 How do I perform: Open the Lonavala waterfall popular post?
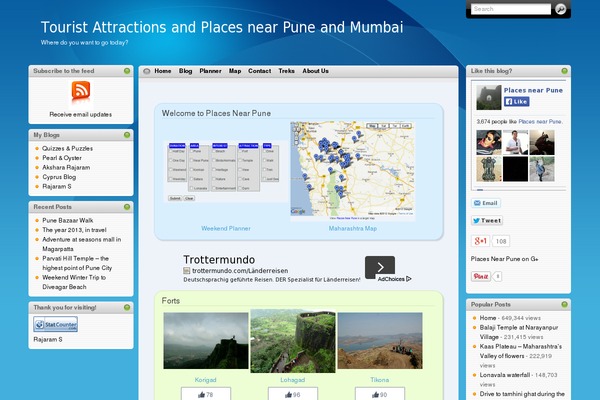pyautogui.click(x=505, y=375)
